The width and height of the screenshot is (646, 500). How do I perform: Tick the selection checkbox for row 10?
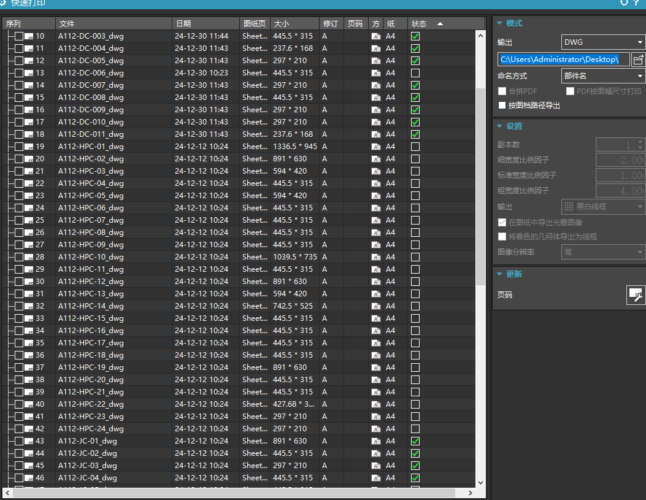(x=18, y=36)
